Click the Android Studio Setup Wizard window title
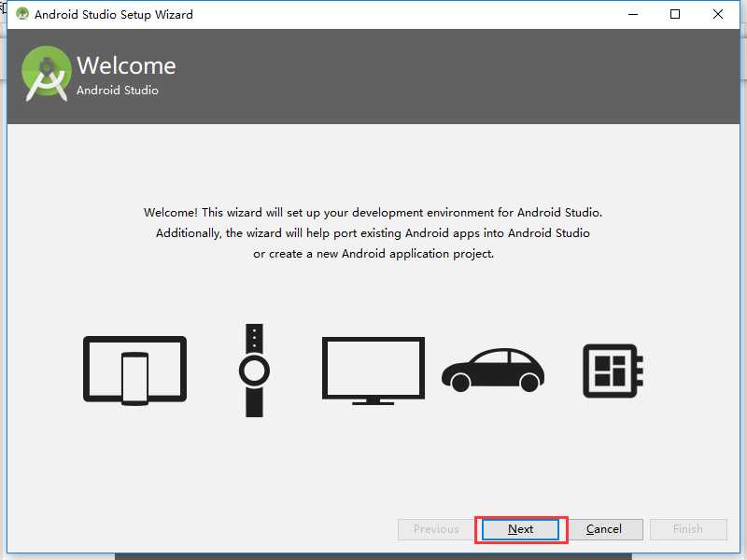Image resolution: width=747 pixels, height=560 pixels. tap(113, 14)
